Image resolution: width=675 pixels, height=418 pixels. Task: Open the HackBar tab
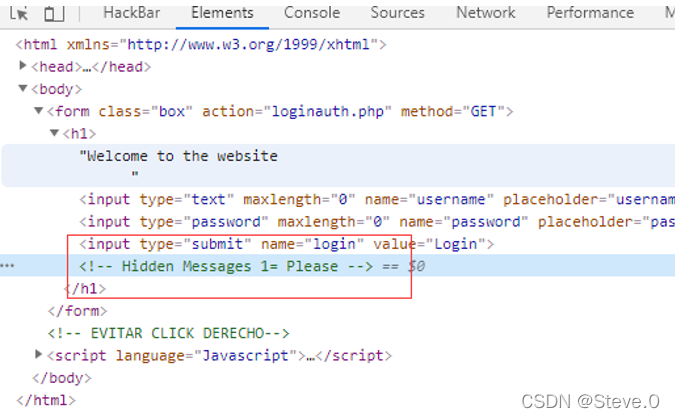[x=132, y=12]
